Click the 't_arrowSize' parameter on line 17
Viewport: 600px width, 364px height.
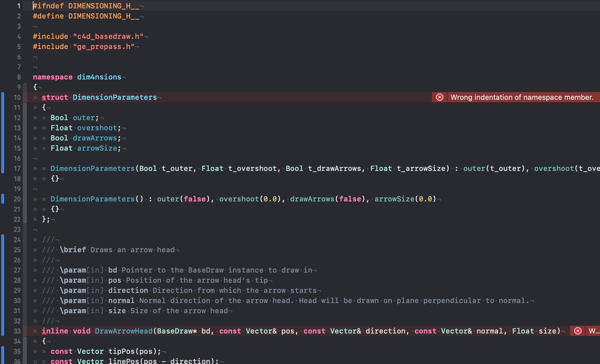click(421, 169)
